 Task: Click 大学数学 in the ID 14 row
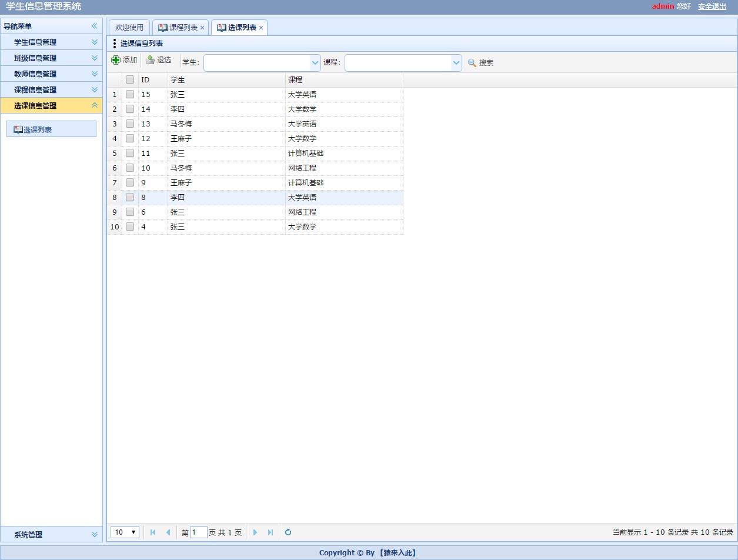(302, 109)
